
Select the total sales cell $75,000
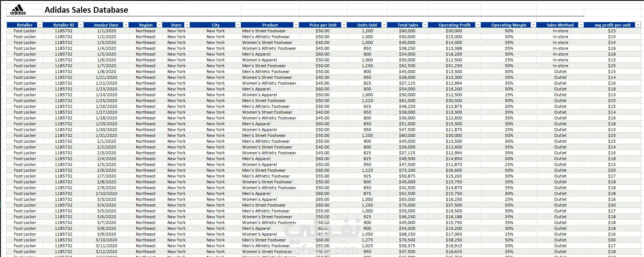(x=407, y=205)
